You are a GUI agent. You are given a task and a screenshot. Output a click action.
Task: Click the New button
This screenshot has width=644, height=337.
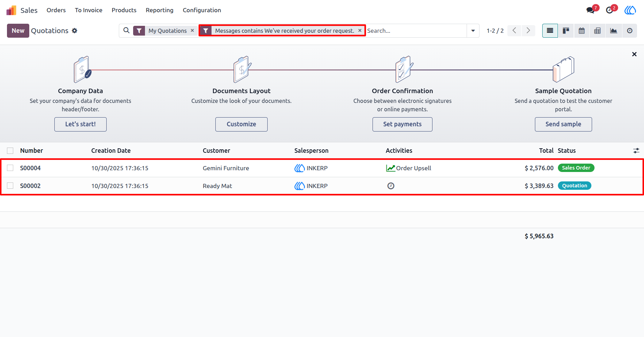point(18,31)
